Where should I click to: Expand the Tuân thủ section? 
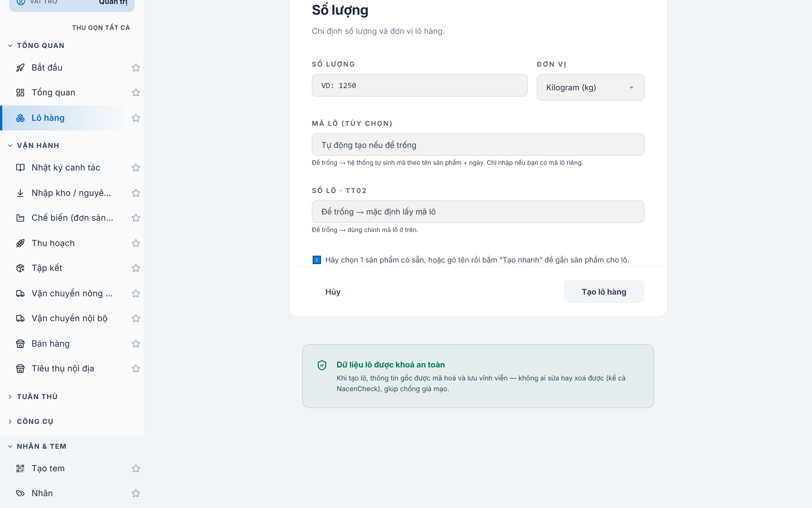33,397
